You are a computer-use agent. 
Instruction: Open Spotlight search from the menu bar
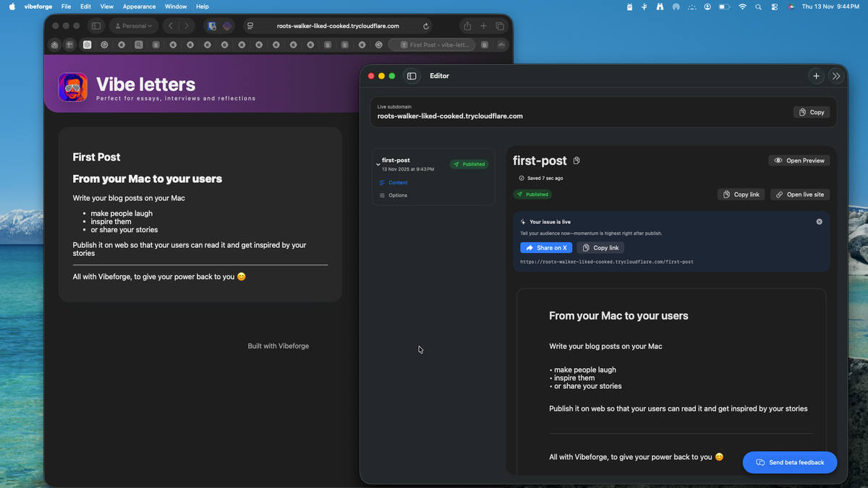tap(758, 7)
